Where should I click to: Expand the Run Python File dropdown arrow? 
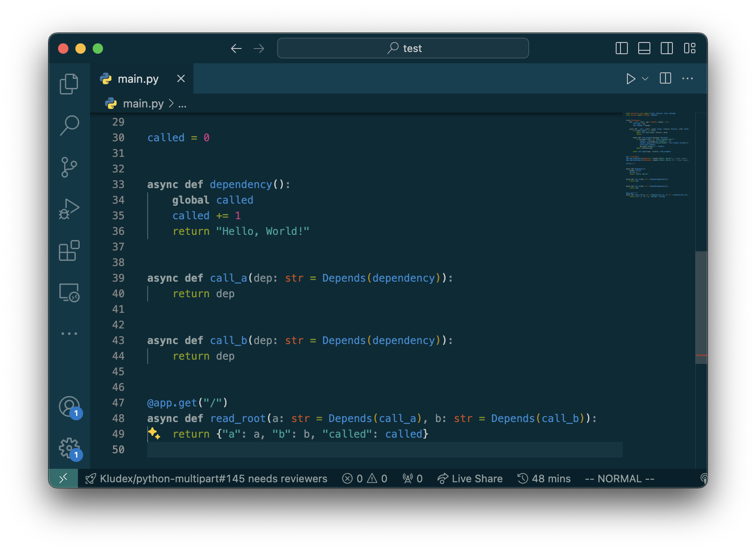[x=645, y=78]
